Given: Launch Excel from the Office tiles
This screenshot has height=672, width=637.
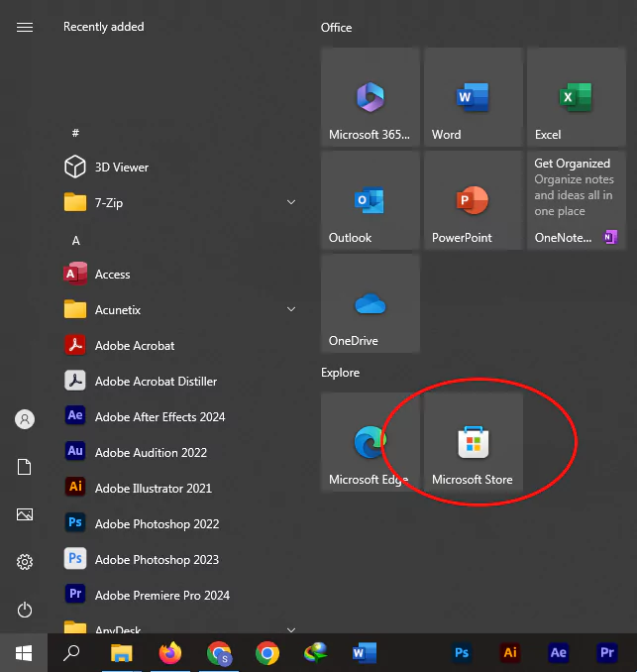Looking at the screenshot, I should [576, 97].
